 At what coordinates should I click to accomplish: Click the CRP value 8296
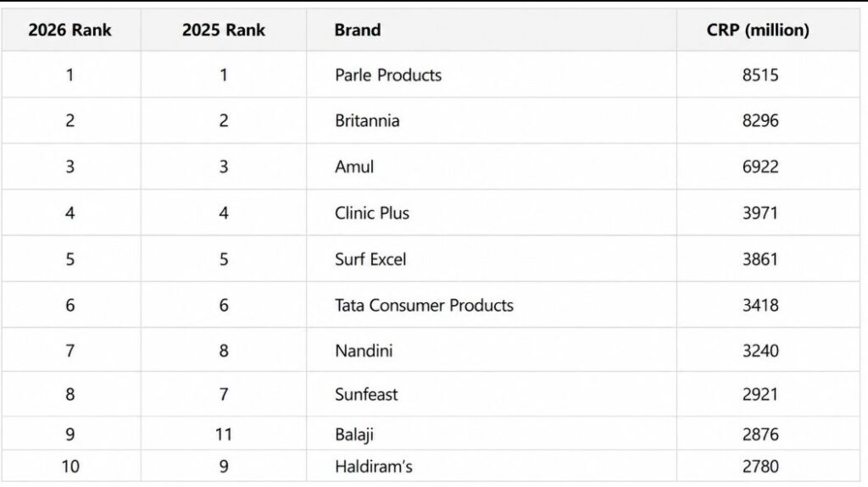[x=760, y=120]
